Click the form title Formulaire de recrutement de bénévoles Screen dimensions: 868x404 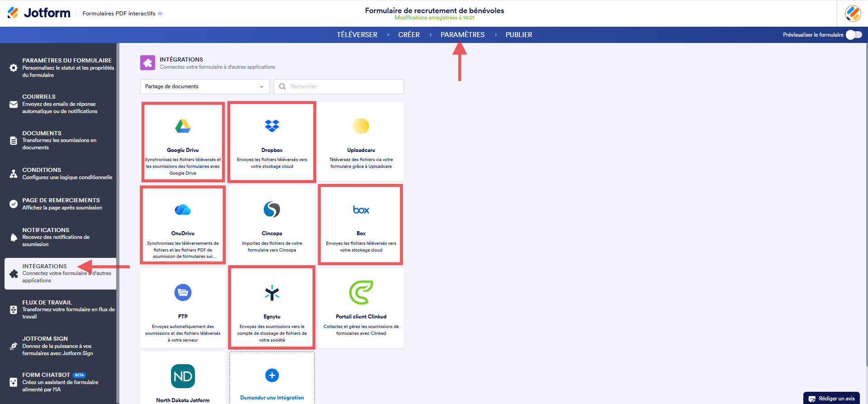pos(434,10)
